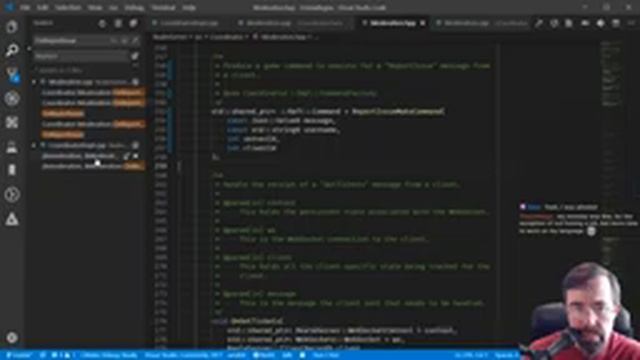
Task: Open the Explorer view in activity bar
Action: pos(12,27)
